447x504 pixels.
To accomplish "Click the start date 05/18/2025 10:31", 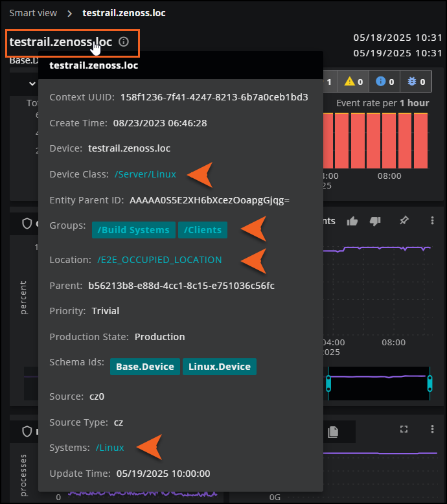I will point(398,38).
